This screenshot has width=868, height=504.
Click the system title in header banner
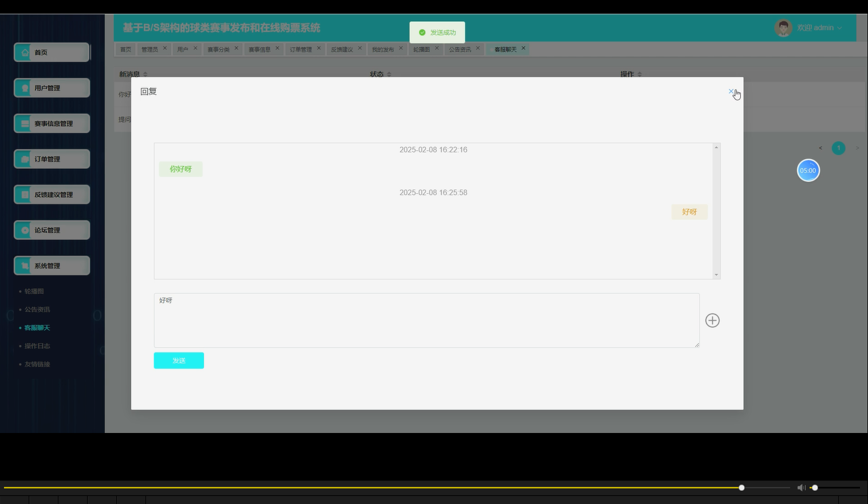tap(222, 27)
